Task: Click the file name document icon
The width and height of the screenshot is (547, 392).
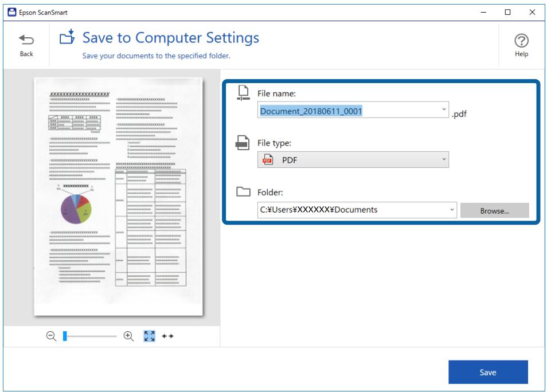Action: tap(243, 93)
